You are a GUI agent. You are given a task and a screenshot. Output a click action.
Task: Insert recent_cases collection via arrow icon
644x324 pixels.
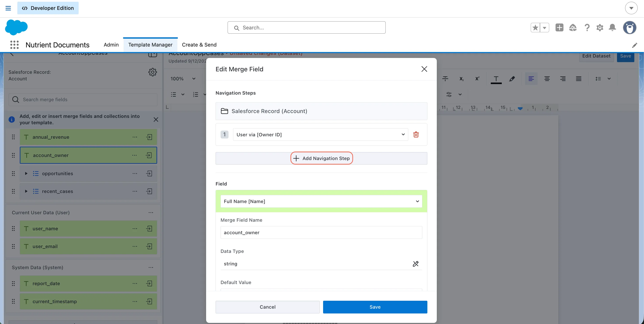point(149,191)
